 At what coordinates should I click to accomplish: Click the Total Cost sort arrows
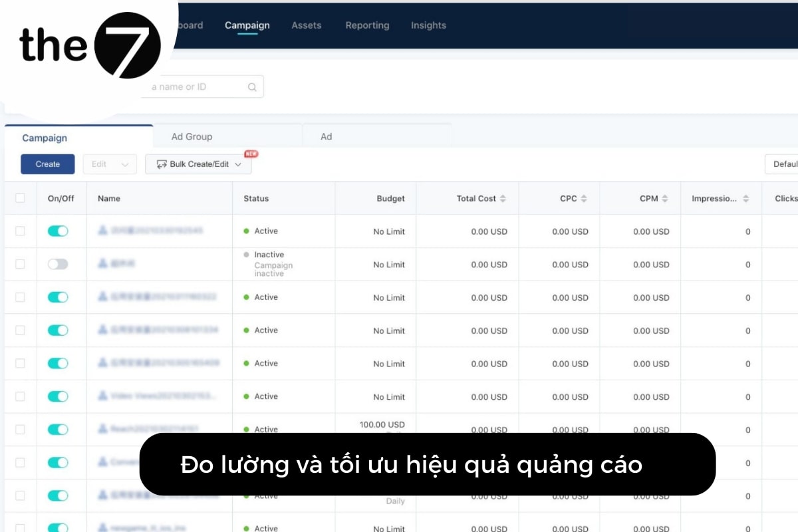coord(503,199)
